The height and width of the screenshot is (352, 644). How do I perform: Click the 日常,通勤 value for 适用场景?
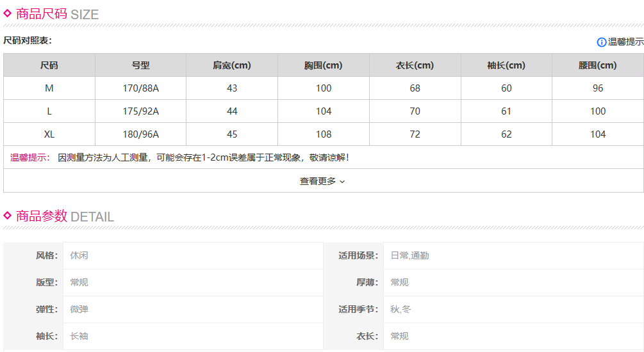[x=409, y=255]
